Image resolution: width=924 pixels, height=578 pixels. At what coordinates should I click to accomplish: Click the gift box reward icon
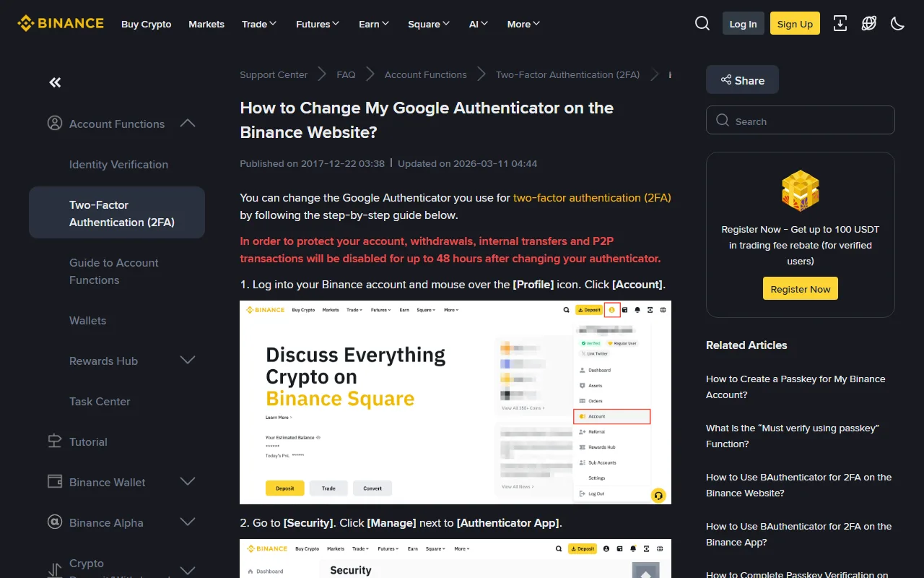[801, 191]
